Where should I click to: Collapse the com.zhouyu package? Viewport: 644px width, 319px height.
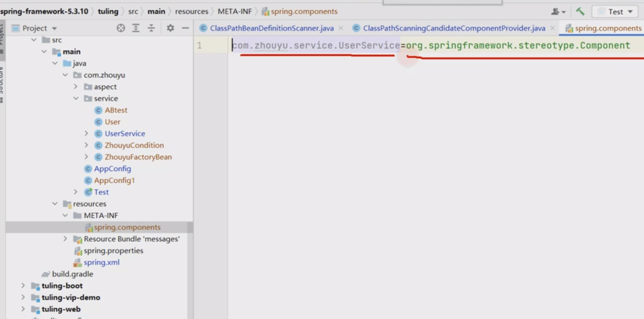[65, 75]
